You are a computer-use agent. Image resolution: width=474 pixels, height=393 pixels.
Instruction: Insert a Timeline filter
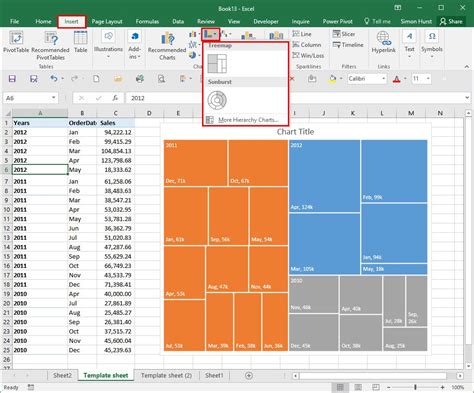tap(348, 45)
